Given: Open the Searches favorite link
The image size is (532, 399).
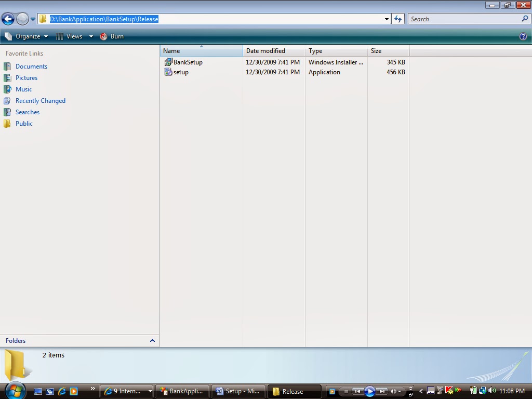Looking at the screenshot, I should pyautogui.click(x=28, y=112).
